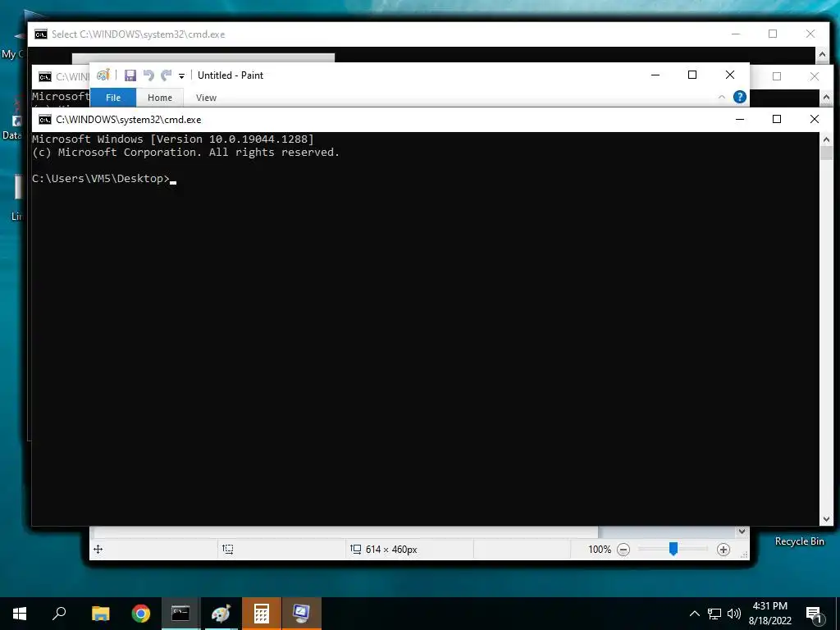The width and height of the screenshot is (840, 630).
Task: Open taskbar search magnifier
Action: point(59,614)
